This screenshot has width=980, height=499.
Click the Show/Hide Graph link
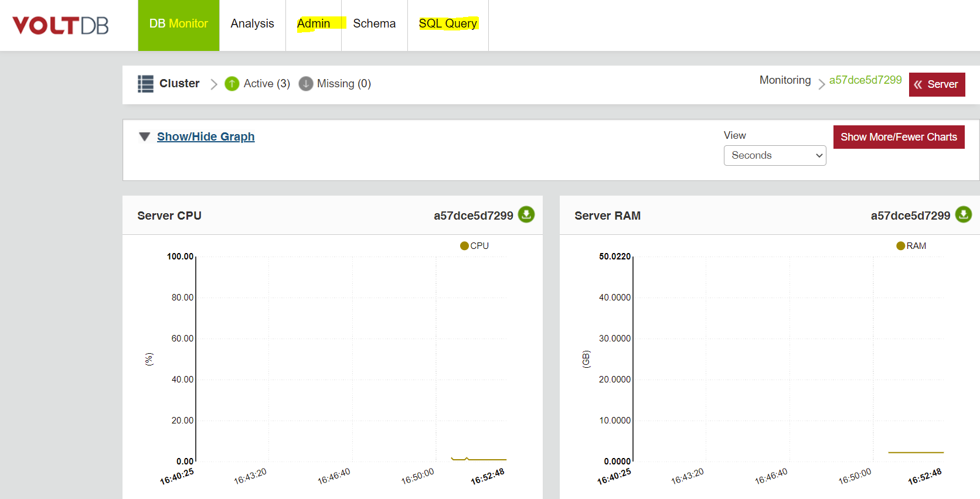206,136
